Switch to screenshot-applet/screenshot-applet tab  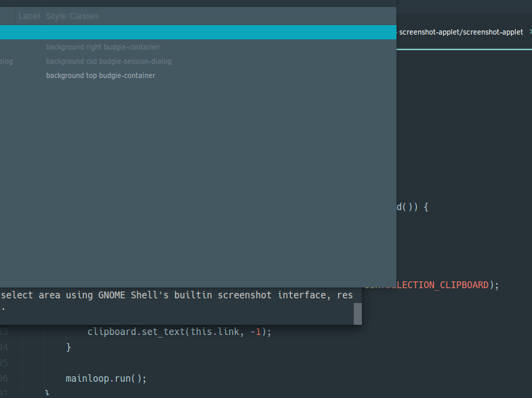coord(461,33)
